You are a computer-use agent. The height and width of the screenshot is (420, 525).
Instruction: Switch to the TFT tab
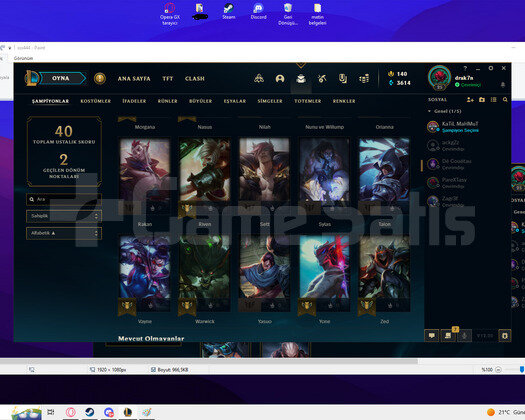point(168,79)
